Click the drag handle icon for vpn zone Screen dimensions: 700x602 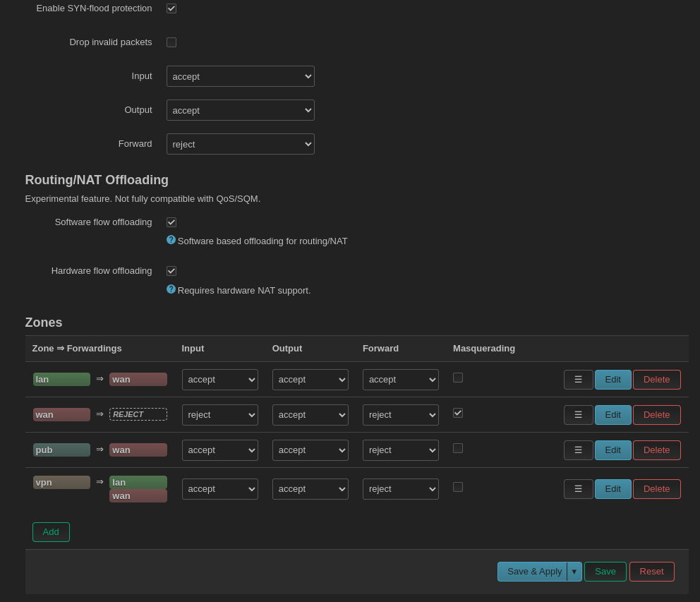[x=578, y=489]
